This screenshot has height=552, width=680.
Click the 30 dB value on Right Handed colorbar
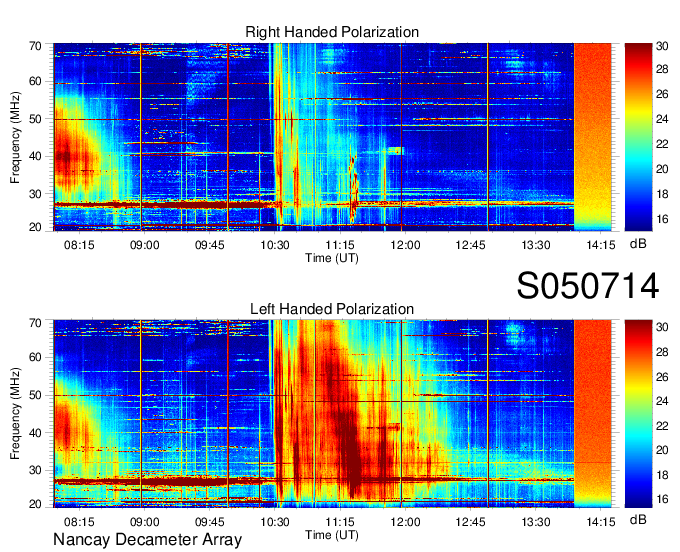coord(662,46)
